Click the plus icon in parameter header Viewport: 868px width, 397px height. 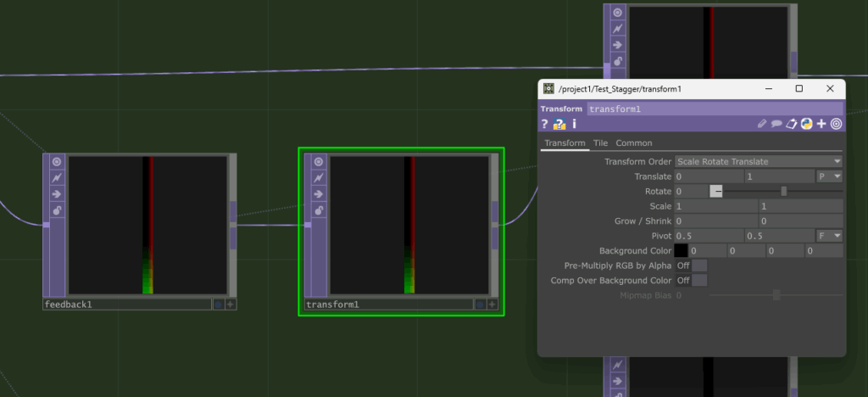pos(821,124)
